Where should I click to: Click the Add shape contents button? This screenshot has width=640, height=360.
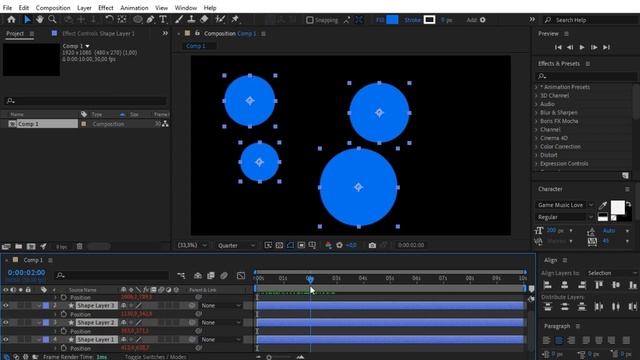(x=482, y=20)
